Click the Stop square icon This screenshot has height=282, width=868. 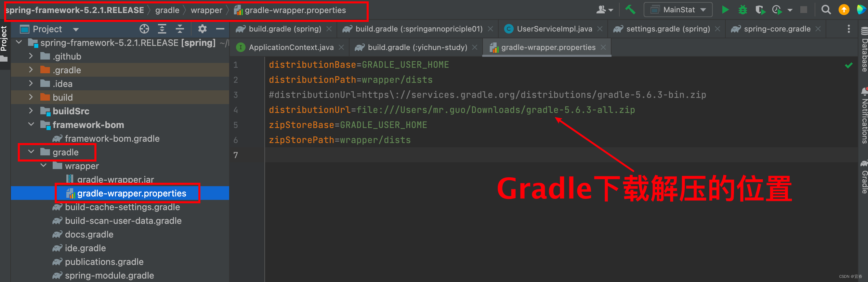tap(804, 10)
